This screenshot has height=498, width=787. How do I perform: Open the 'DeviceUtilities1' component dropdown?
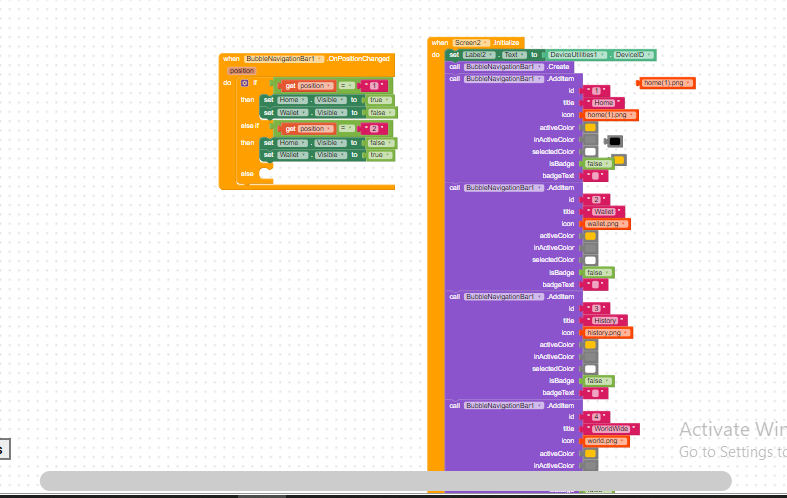(577, 55)
